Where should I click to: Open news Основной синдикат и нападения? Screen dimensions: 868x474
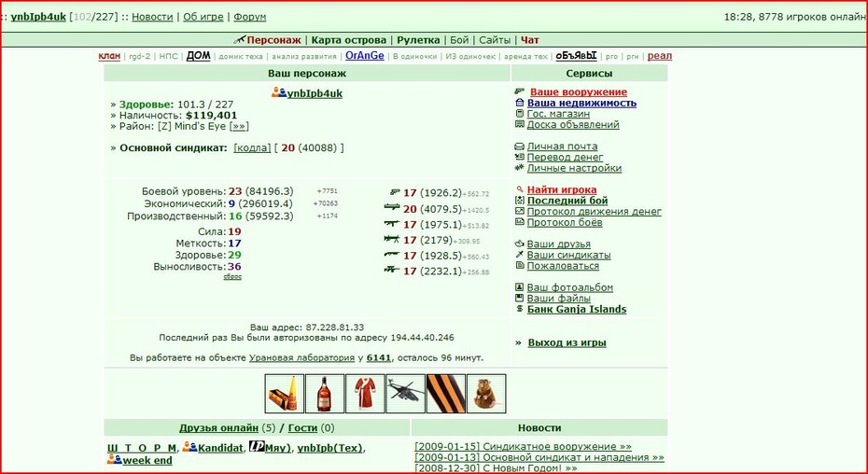click(x=539, y=457)
